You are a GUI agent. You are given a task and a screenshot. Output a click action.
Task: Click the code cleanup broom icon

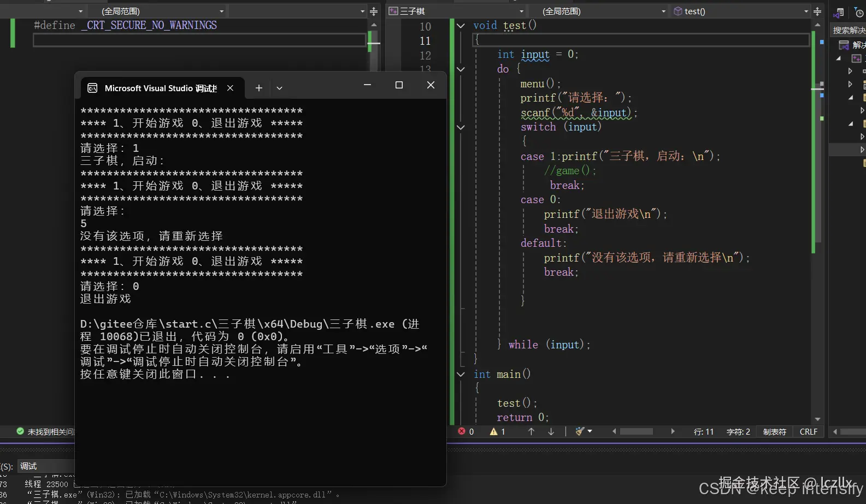click(x=580, y=431)
